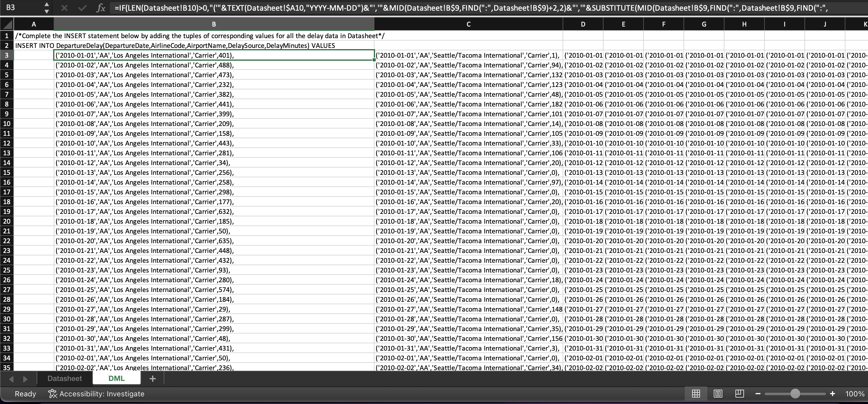The width and height of the screenshot is (868, 404).
Task: Open Page Break Preview via its icon
Action: (x=739, y=393)
